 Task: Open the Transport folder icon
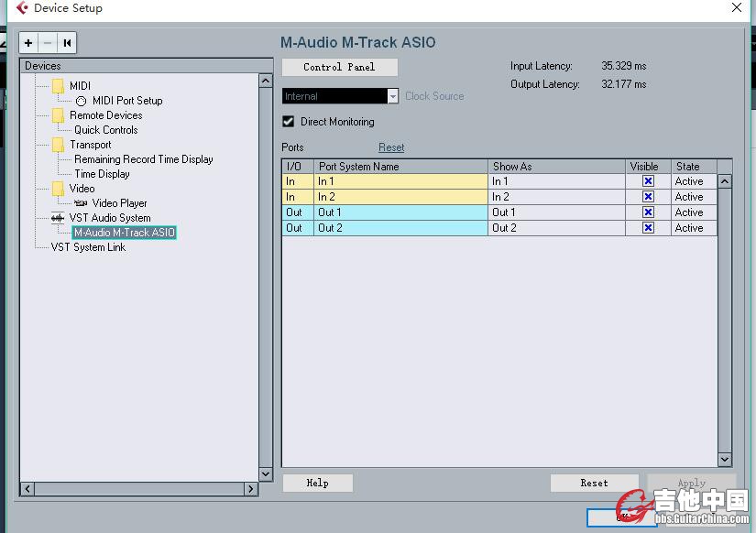[x=59, y=145]
